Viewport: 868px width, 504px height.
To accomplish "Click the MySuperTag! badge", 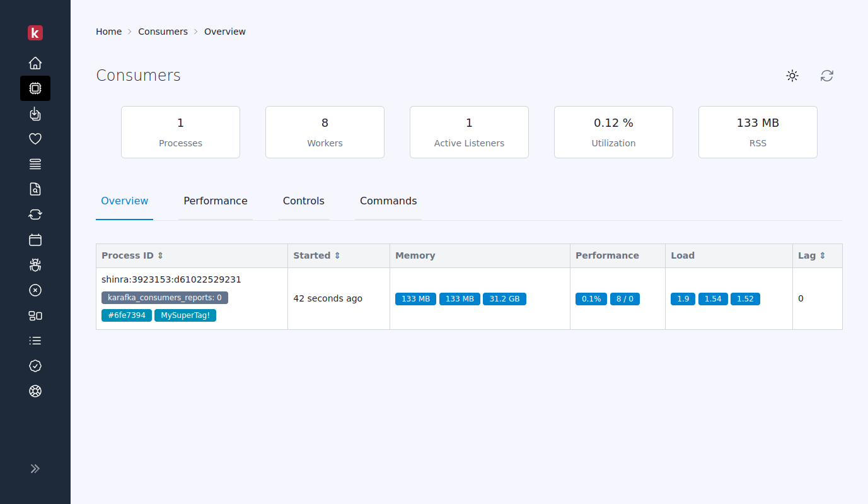I will click(185, 315).
